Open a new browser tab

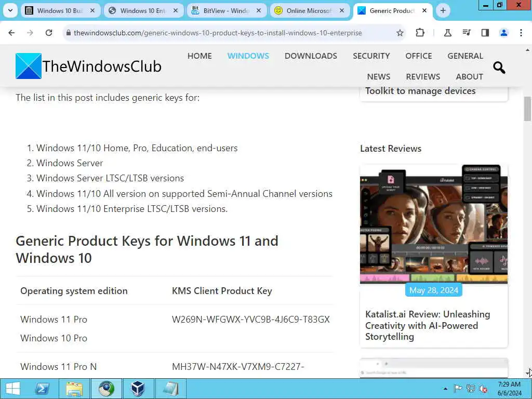point(443,10)
